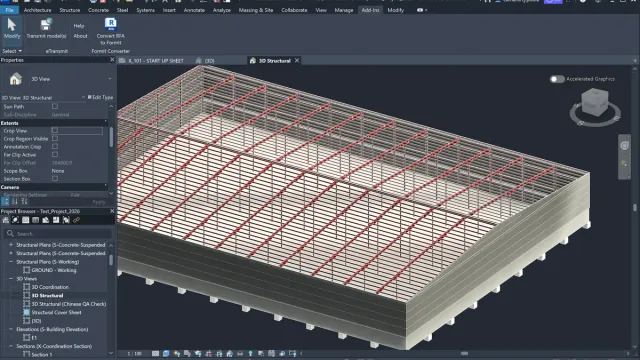Collapse Sections (X-Coordination Section) node
The image size is (640, 360).
click(x=11, y=346)
